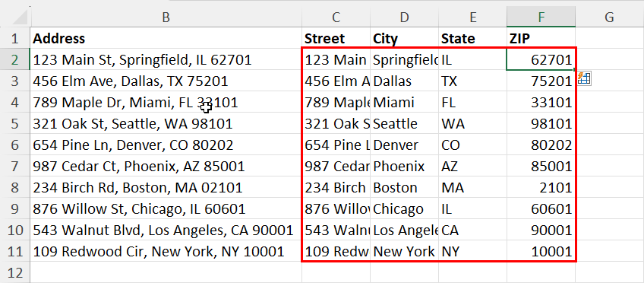The height and width of the screenshot is (283, 644).
Task: Select cell '234 Birch Rd, Boston, MA 02101'
Action: click(166, 188)
